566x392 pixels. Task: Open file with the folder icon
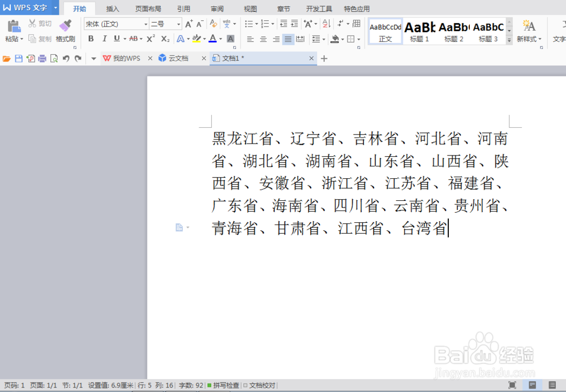(6, 58)
